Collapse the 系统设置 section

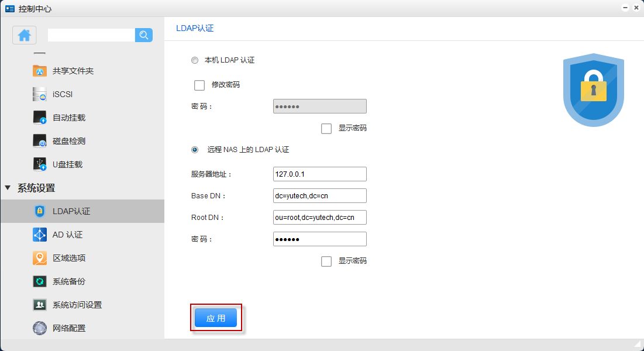click(x=8, y=188)
